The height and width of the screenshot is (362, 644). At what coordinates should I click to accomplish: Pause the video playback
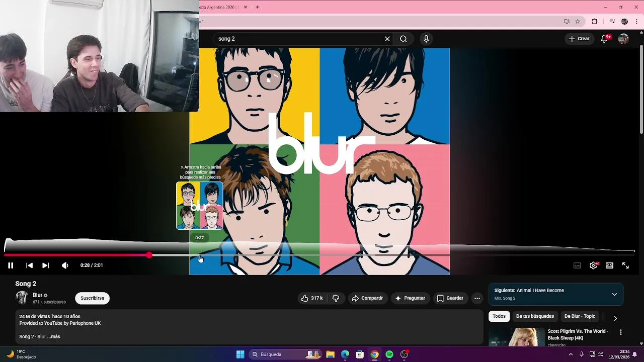10,265
